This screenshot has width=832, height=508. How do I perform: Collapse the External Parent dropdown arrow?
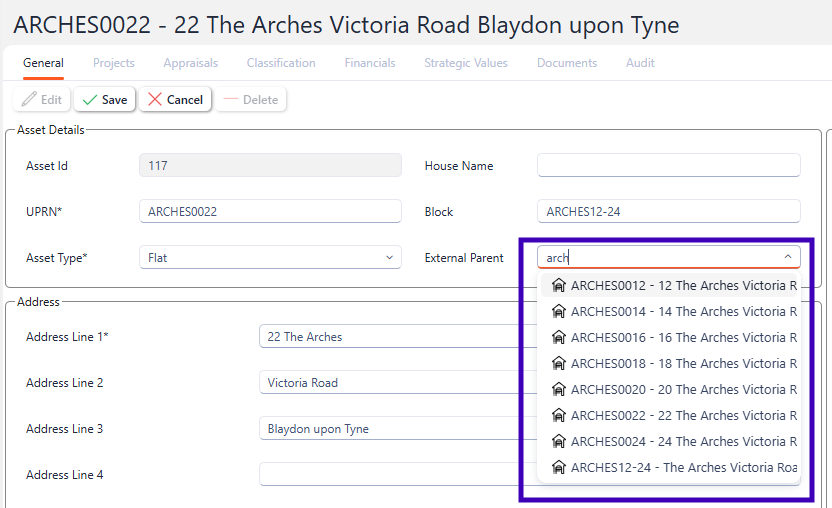pos(788,258)
